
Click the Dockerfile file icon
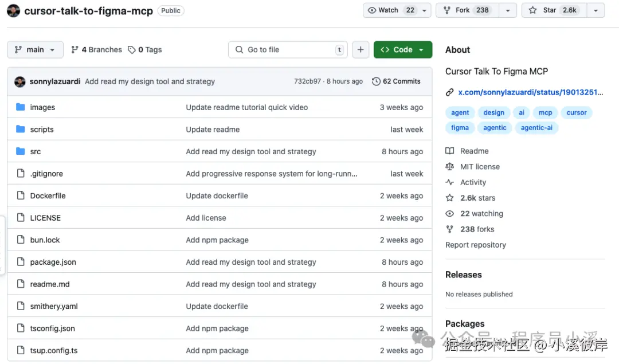pos(21,195)
